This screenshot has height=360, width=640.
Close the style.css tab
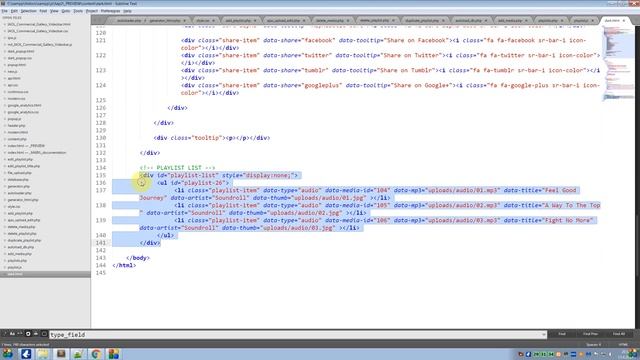213,20
